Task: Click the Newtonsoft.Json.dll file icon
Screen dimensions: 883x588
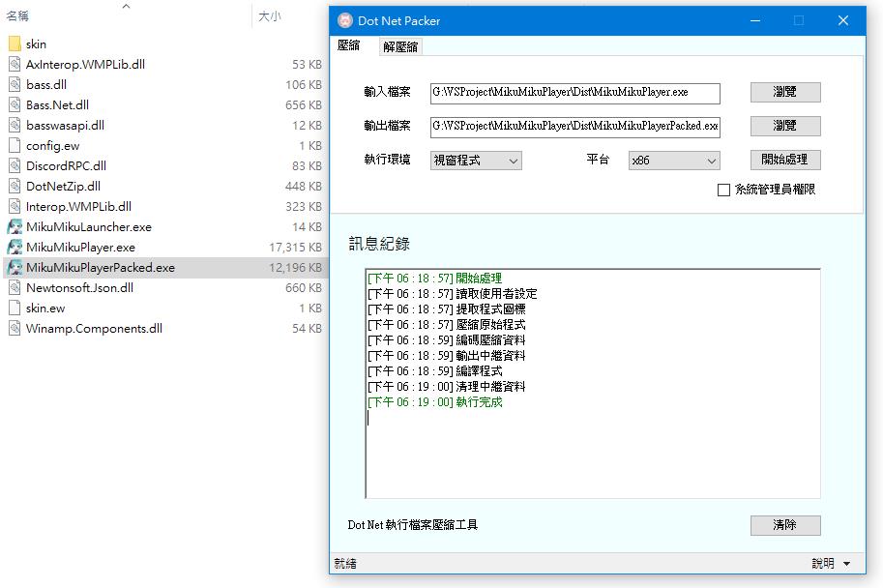Action: click(15, 288)
